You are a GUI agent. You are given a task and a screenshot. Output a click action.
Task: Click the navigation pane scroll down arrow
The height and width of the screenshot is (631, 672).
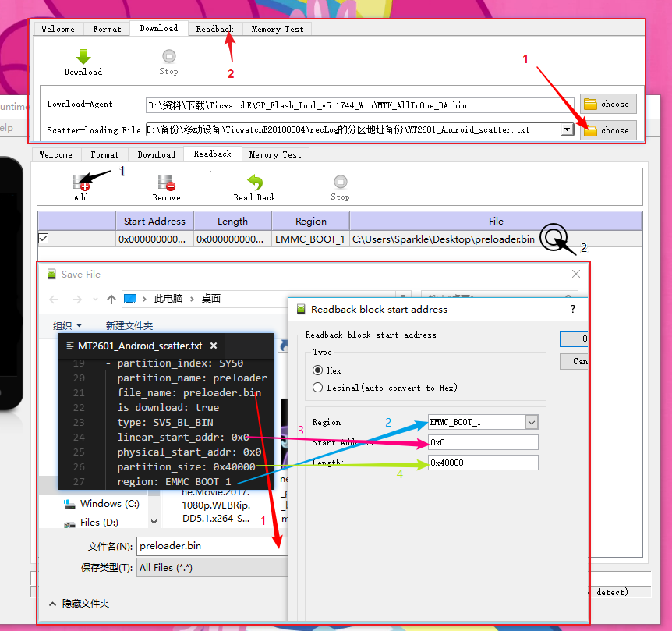[154, 522]
